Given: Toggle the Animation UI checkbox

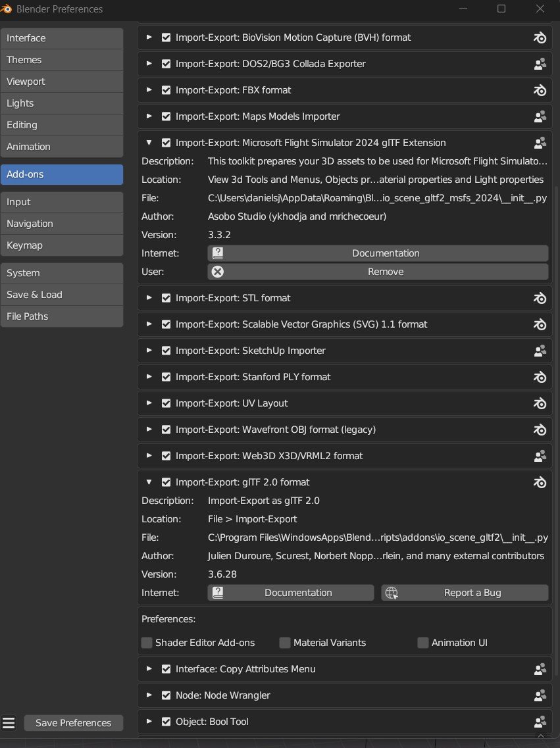Looking at the screenshot, I should coord(423,643).
